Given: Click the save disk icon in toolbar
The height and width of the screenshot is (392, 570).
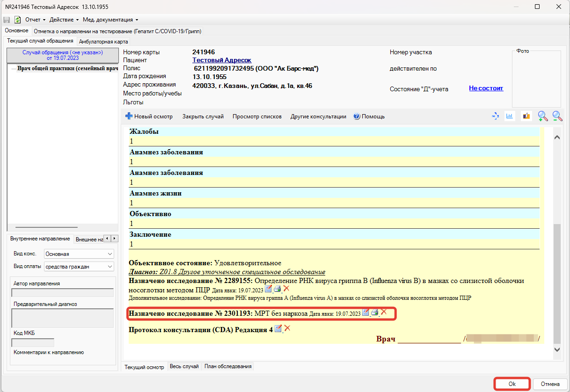Looking at the screenshot, I should coord(7,20).
